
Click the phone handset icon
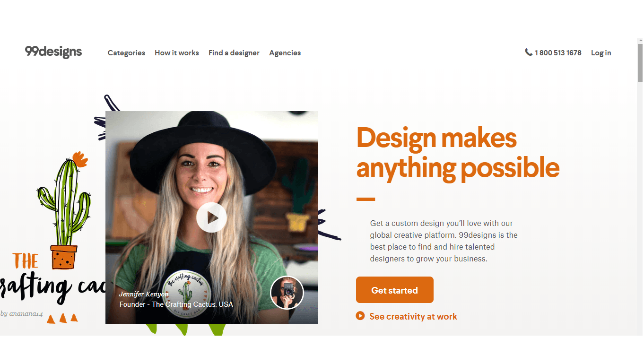529,52
